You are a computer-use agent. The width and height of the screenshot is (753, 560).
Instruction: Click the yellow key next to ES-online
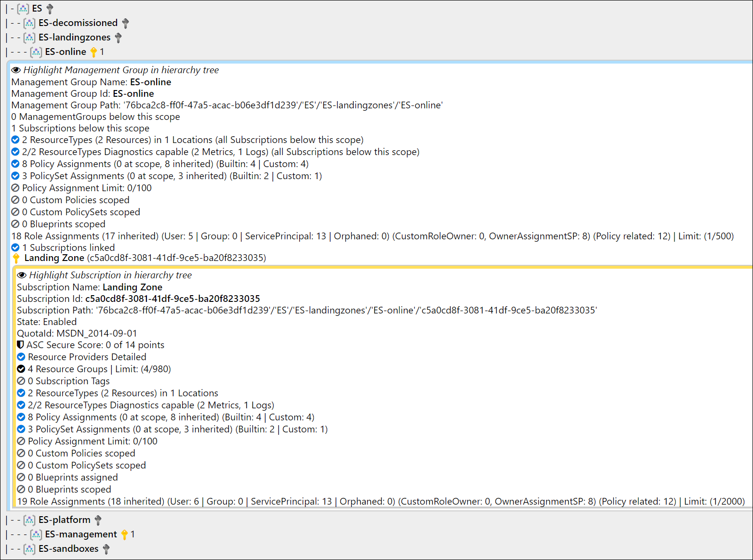[x=93, y=52]
